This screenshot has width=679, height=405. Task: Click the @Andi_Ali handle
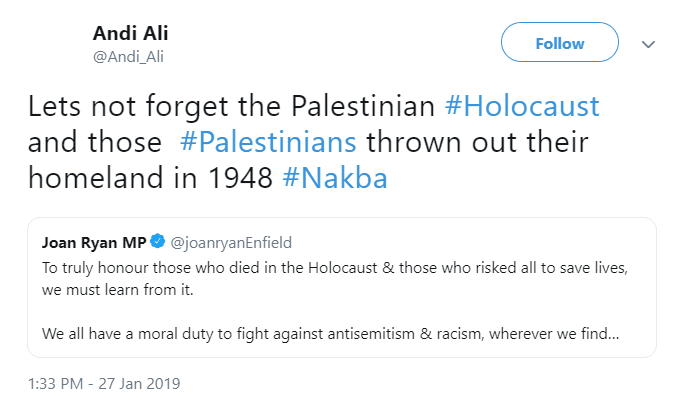pos(128,56)
